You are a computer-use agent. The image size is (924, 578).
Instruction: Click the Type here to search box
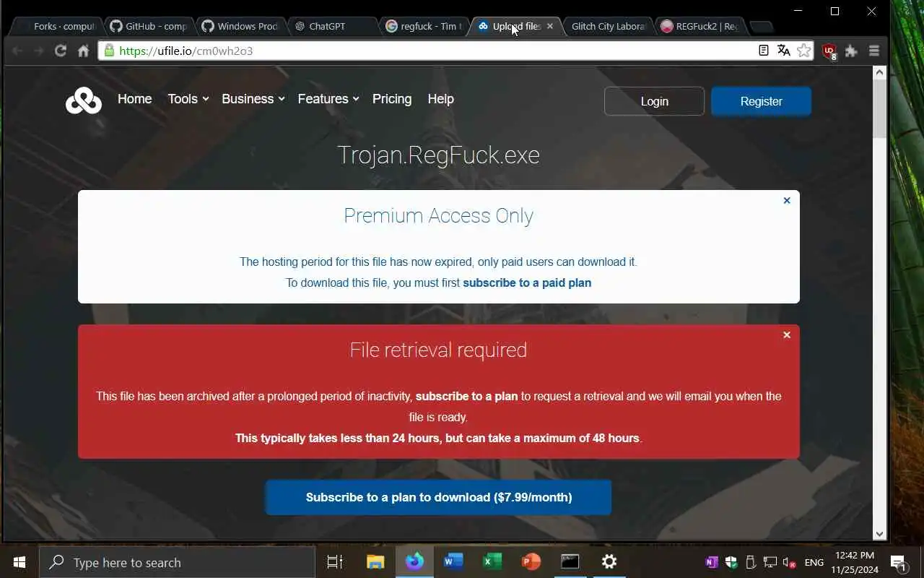[x=177, y=562]
